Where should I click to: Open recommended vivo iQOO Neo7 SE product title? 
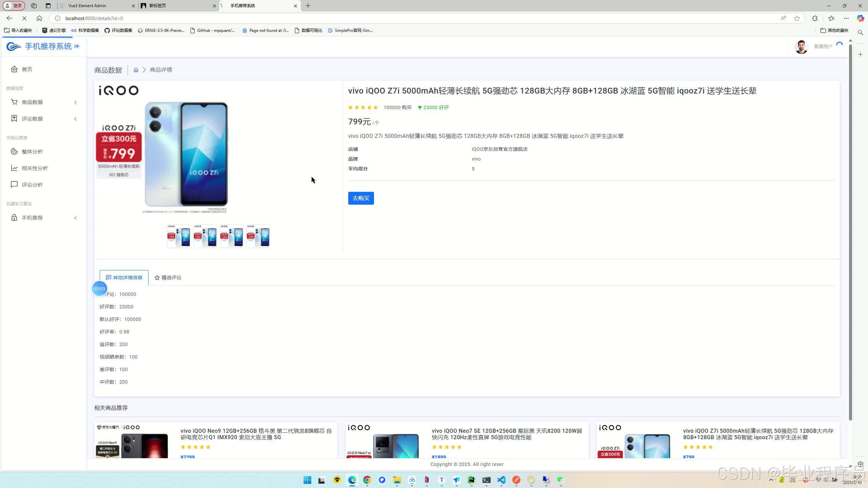(507, 434)
